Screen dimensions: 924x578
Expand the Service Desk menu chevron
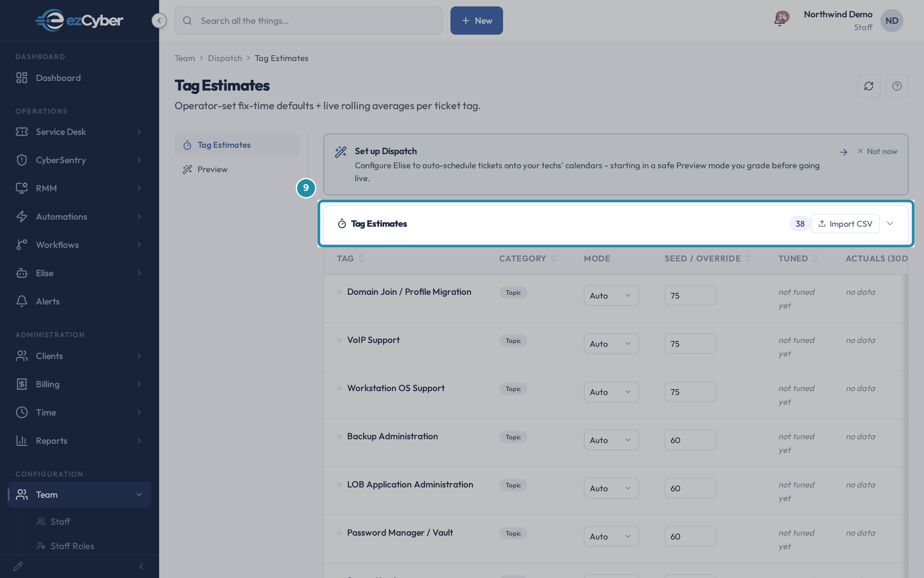(139, 132)
